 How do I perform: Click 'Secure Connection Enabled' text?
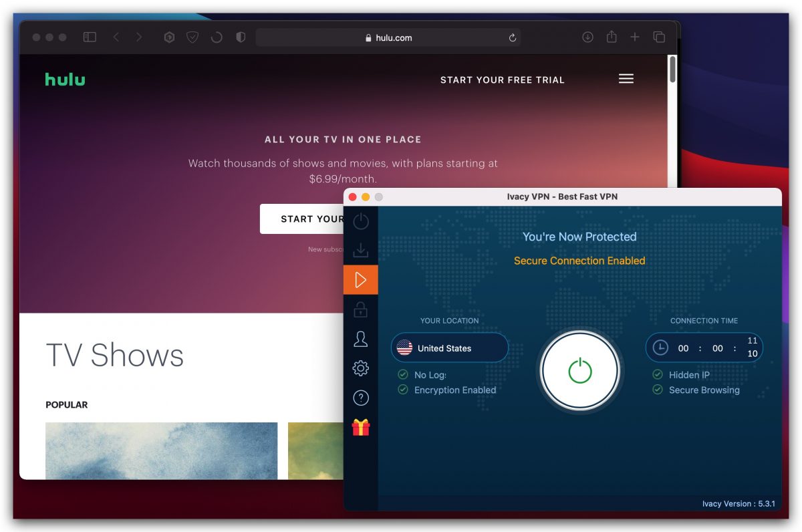pyautogui.click(x=579, y=261)
